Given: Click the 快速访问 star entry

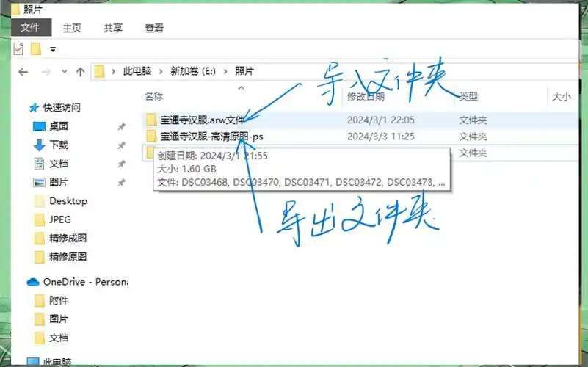Looking at the screenshot, I should coord(62,107).
